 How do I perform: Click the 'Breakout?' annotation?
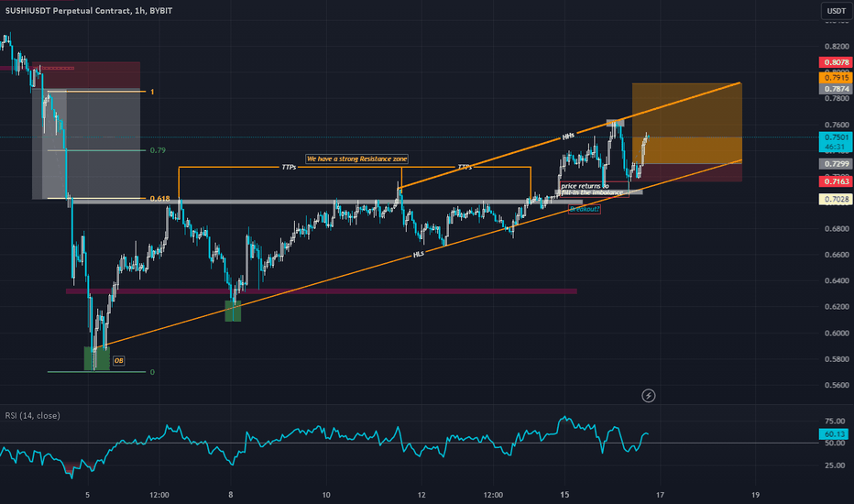point(585,209)
